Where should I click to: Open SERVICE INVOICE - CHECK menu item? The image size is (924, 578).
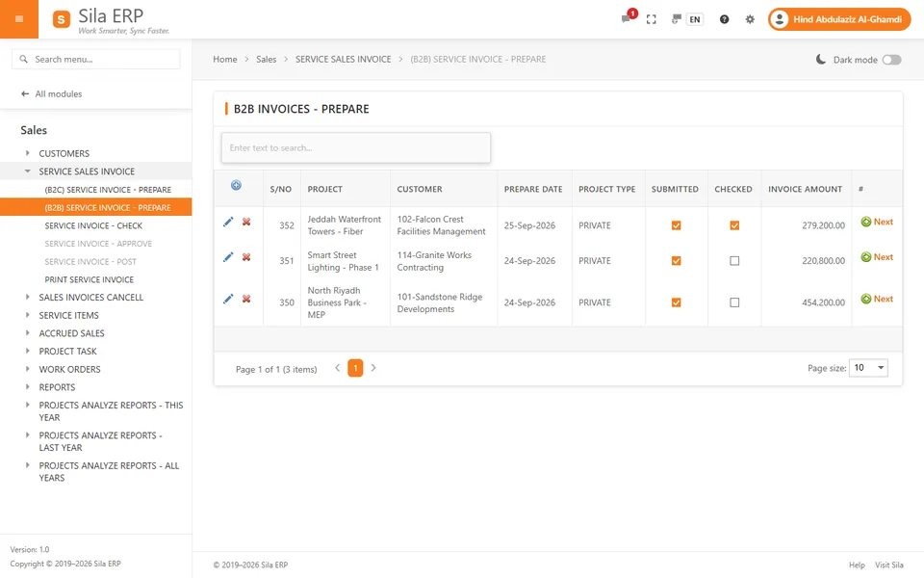tap(93, 225)
